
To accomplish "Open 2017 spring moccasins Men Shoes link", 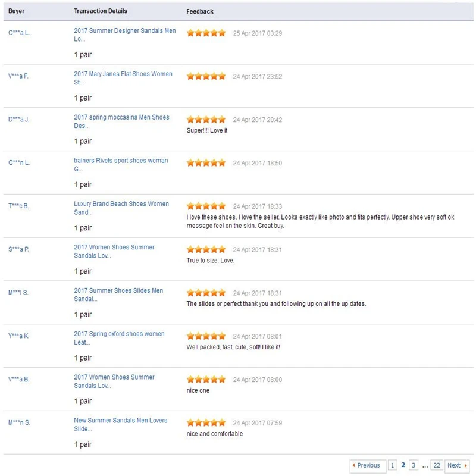I will pos(121,121).
